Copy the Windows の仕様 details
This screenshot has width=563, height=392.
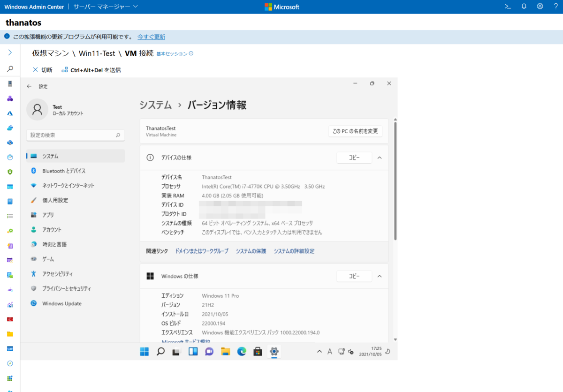click(354, 276)
